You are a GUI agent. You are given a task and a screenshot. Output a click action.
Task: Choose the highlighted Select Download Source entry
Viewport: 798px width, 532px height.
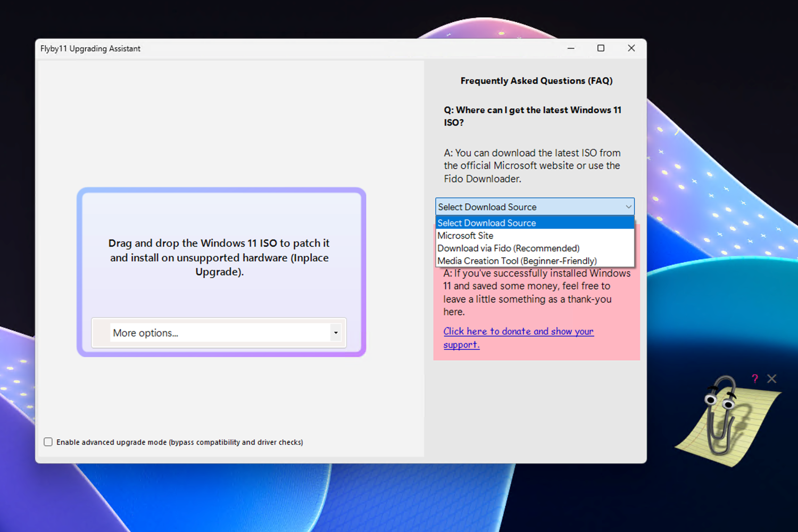(x=535, y=223)
